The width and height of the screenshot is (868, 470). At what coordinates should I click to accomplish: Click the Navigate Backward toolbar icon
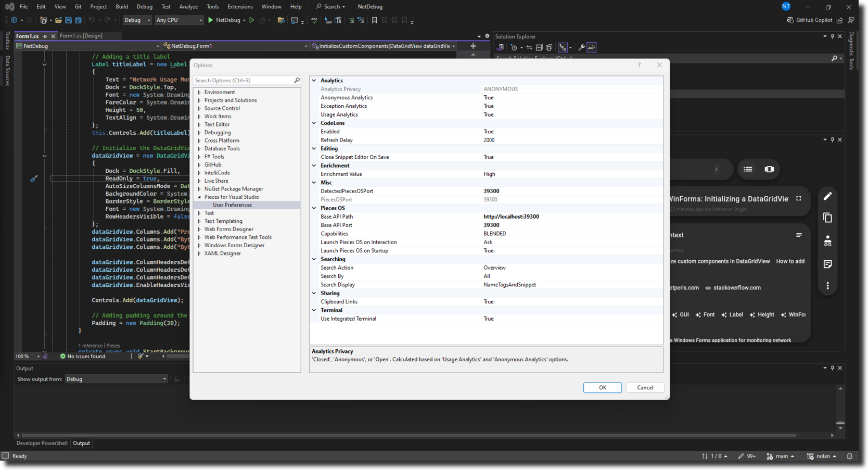pos(14,20)
